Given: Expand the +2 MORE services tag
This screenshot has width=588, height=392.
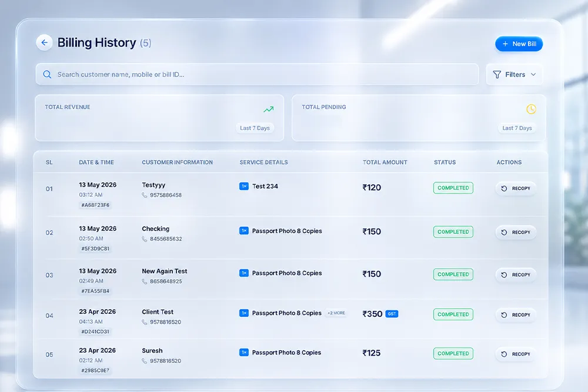Looking at the screenshot, I should pos(336,313).
